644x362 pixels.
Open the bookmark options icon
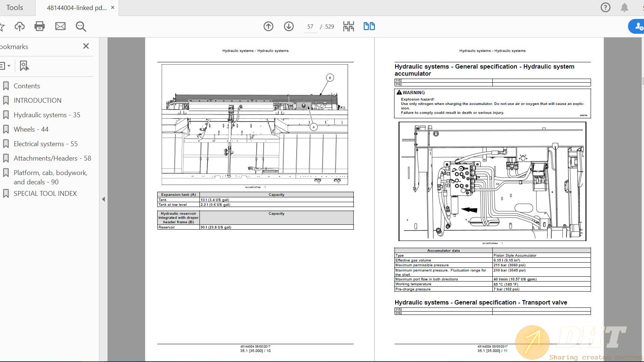pos(24,66)
